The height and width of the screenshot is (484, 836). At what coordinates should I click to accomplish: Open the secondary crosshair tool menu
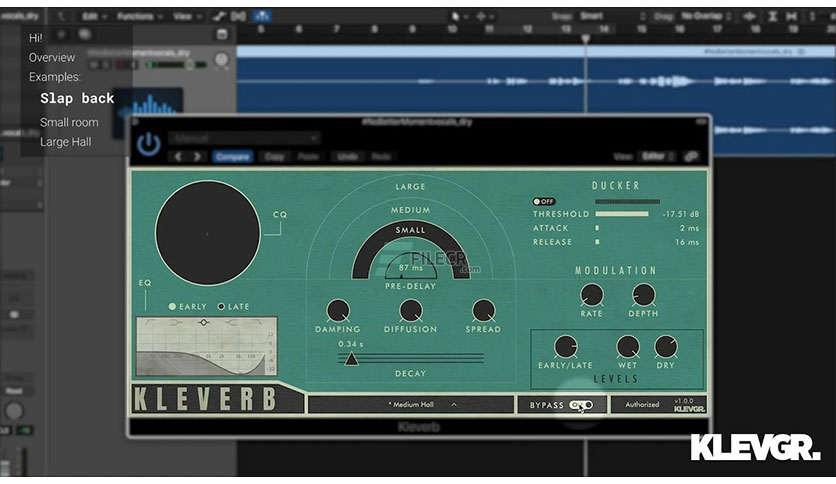coord(484,16)
